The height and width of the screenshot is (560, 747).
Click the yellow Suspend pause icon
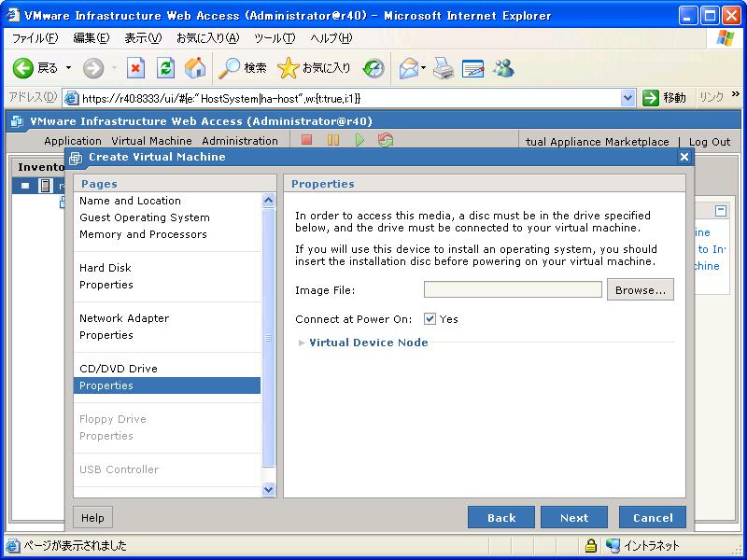pyautogui.click(x=333, y=139)
